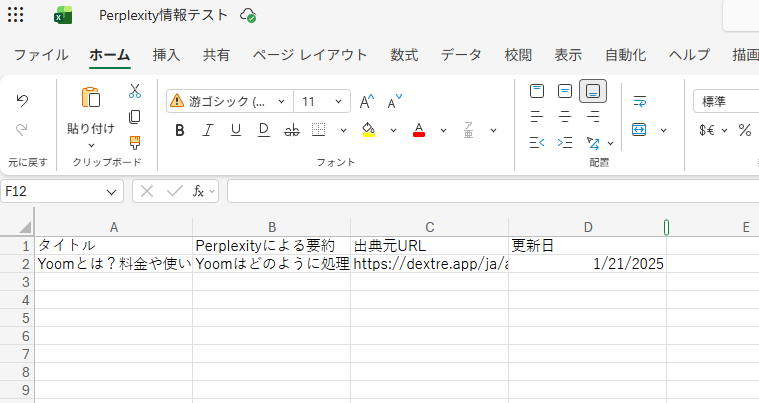Open the 表示 tab
The height and width of the screenshot is (403, 759).
568,55
